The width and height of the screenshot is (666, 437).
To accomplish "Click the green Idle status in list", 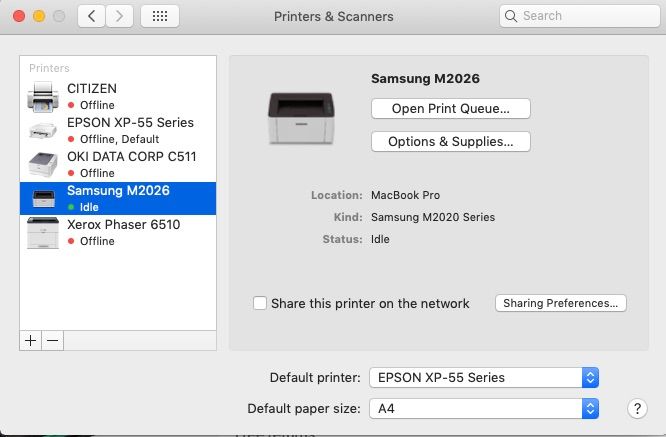I will click(89, 207).
